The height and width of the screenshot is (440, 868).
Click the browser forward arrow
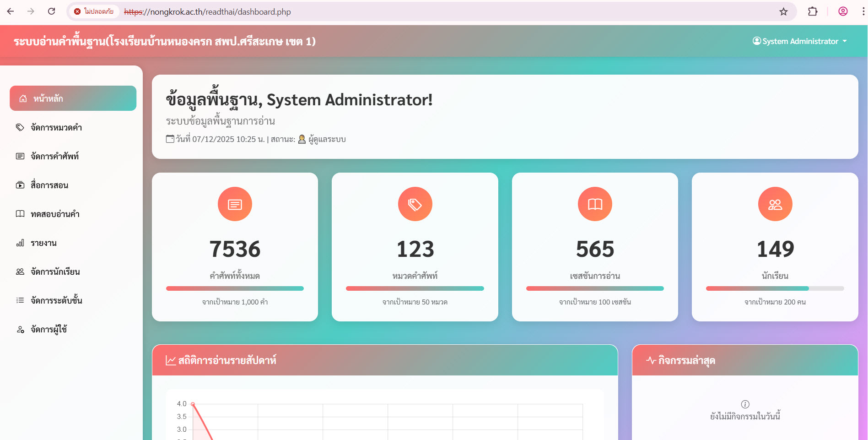tap(31, 11)
